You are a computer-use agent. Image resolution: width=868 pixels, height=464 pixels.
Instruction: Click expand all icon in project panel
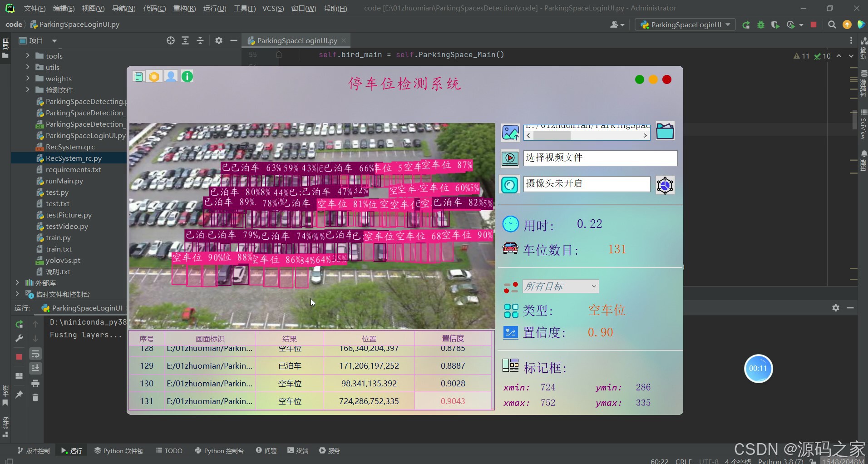point(185,40)
